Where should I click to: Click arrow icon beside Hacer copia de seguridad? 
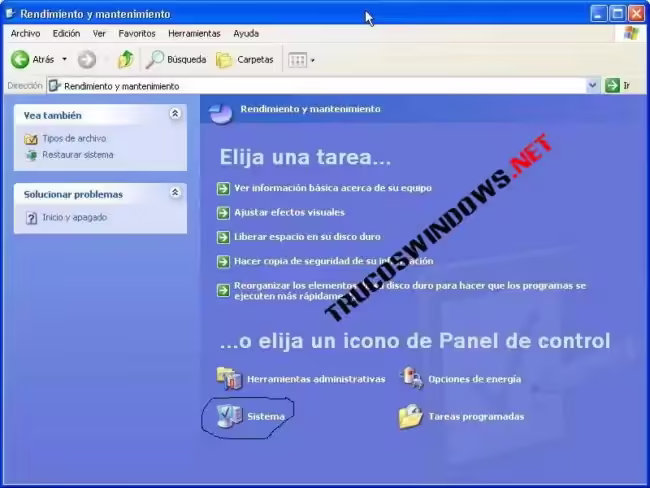click(x=223, y=262)
